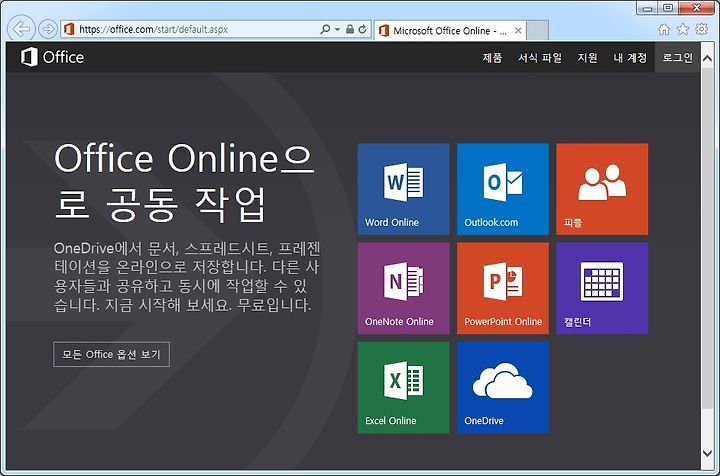The width and height of the screenshot is (720, 476).
Task: Open the 제품 menu
Action: coord(492,58)
